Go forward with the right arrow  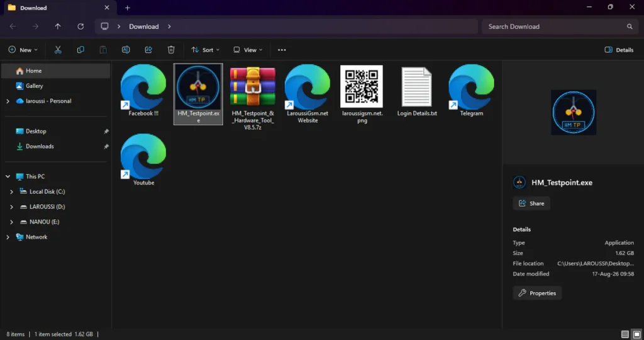point(35,26)
